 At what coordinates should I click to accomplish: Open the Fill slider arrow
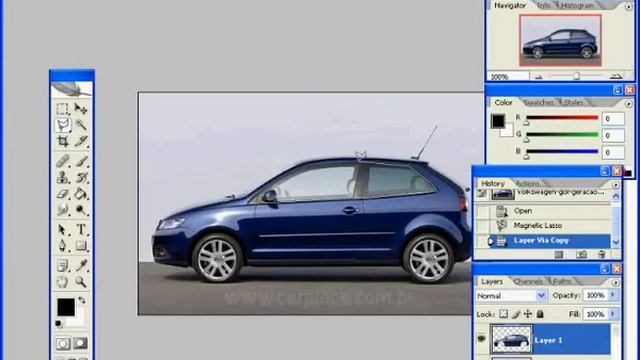coord(613,313)
